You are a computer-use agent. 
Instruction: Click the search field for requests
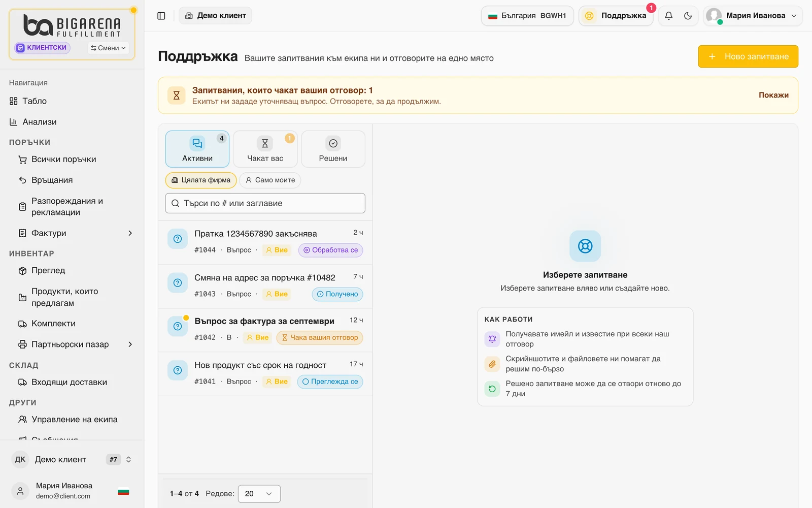point(265,203)
